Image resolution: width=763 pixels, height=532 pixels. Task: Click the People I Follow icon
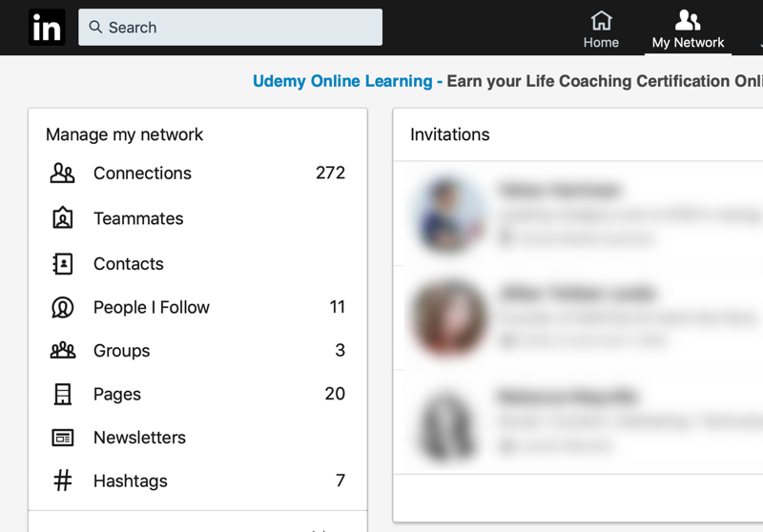[x=62, y=307]
